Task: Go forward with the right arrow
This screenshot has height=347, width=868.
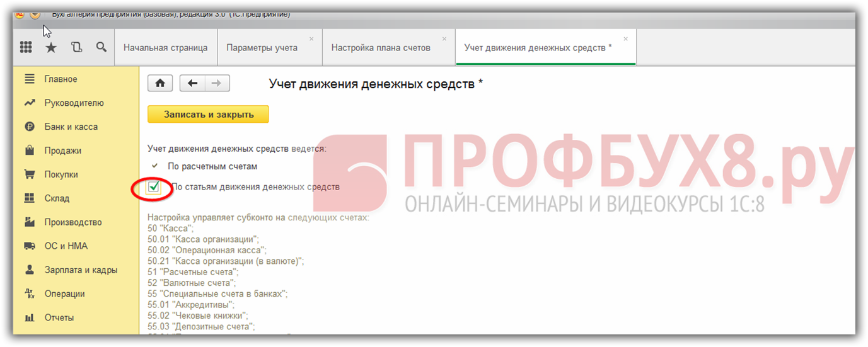Action: click(217, 83)
